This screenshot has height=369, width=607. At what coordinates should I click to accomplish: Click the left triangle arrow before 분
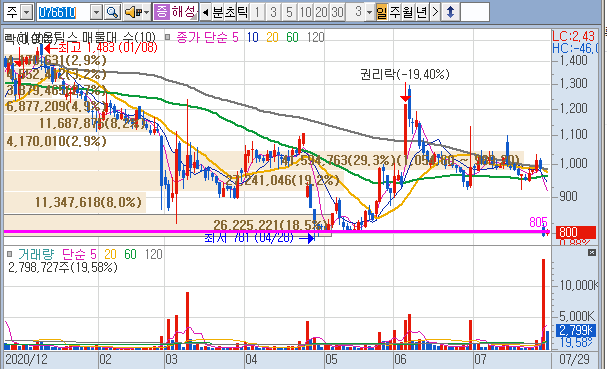[206, 12]
